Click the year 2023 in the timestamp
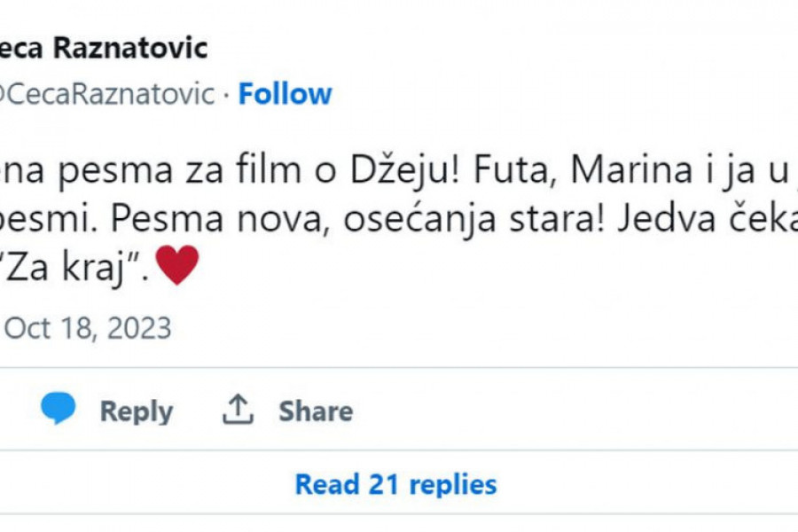This screenshot has height=532, width=798. pyautogui.click(x=138, y=328)
